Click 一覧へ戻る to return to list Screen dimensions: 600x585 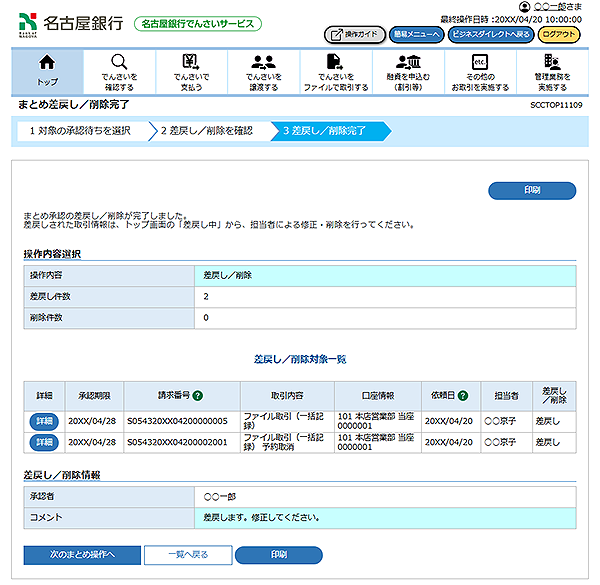[x=187, y=554]
